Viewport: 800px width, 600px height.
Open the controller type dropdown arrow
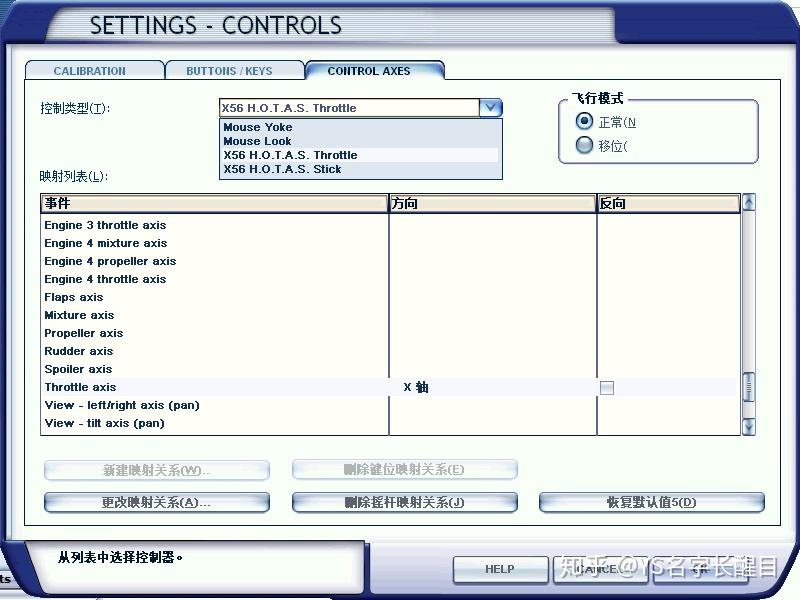(x=490, y=108)
